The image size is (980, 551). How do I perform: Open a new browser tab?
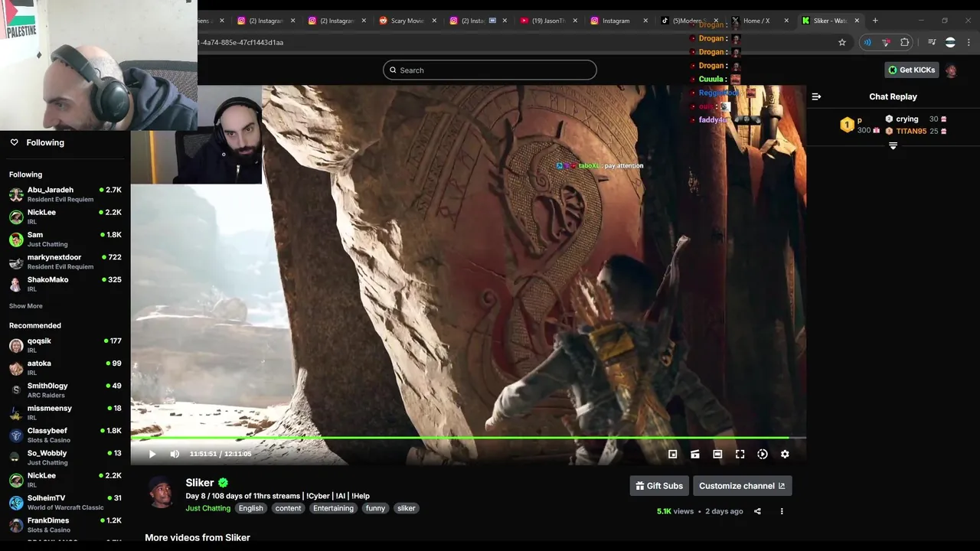coord(875,21)
